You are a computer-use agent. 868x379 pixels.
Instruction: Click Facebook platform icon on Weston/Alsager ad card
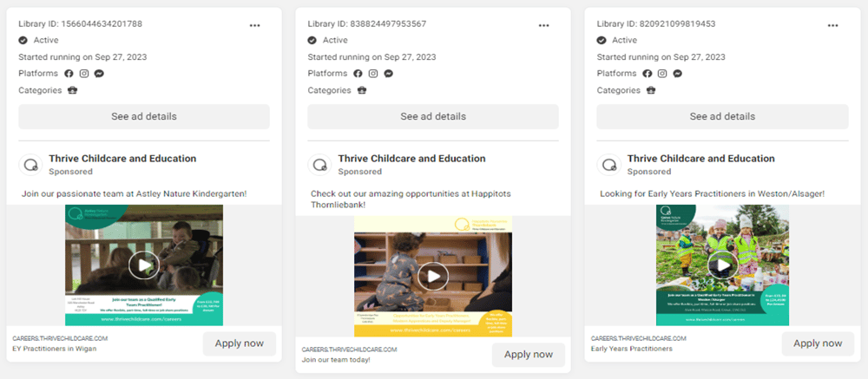[x=648, y=74]
